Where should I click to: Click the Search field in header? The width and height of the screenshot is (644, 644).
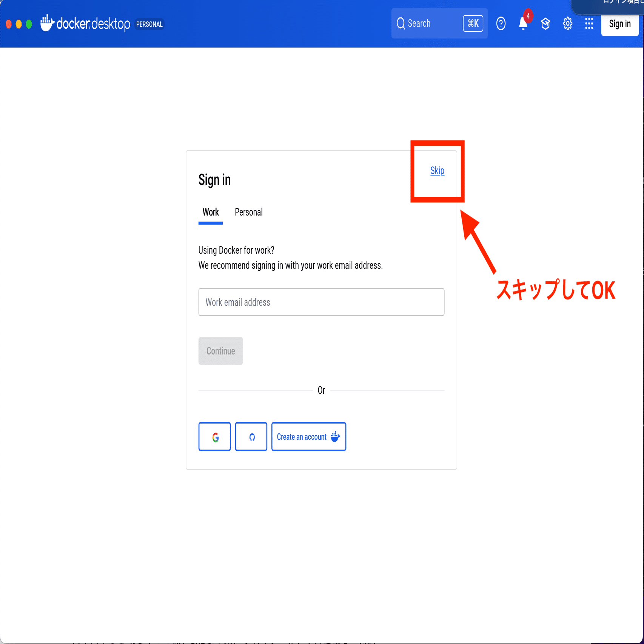point(439,23)
